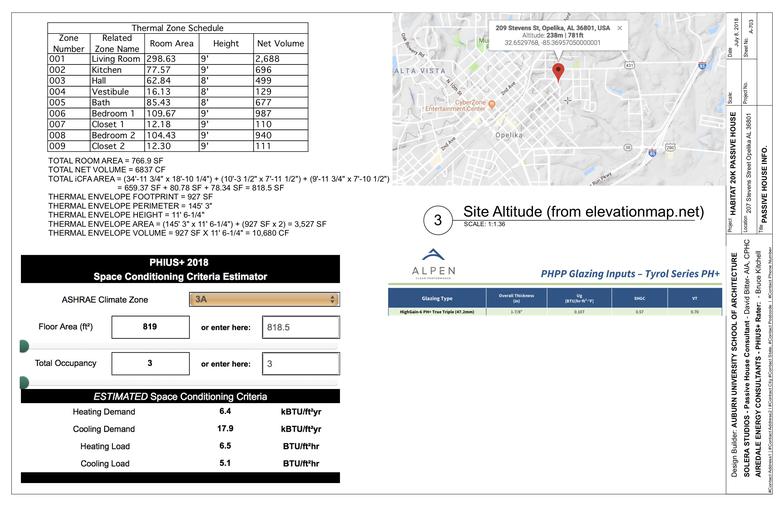Screen dimensions: 784x507
Task: Click the Interstate 85 shield near the map's top right
Action: click(702, 66)
